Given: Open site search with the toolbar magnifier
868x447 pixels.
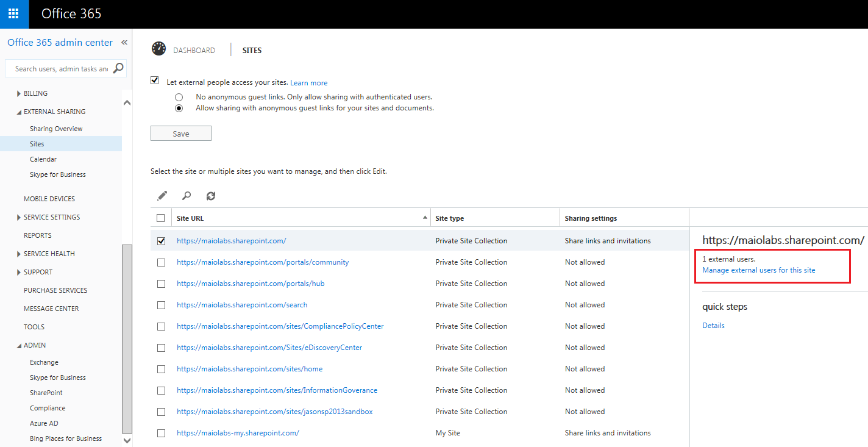Looking at the screenshot, I should click(187, 195).
